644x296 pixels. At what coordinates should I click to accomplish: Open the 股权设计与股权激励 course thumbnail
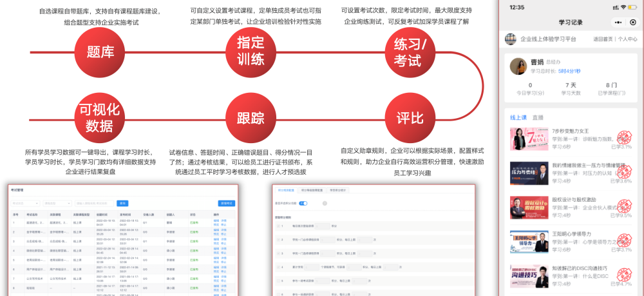point(529,207)
